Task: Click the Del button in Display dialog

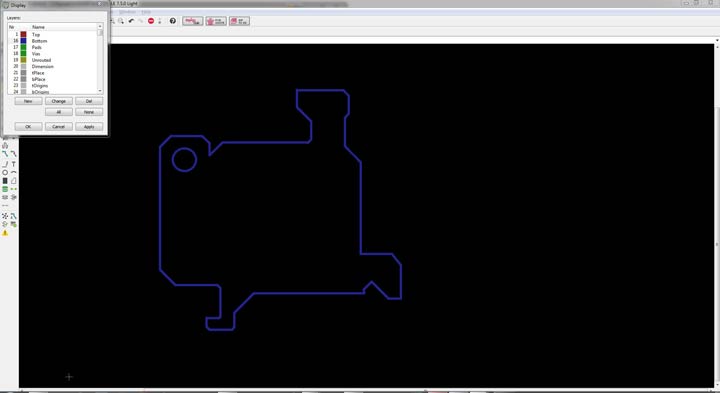Action: click(x=89, y=101)
